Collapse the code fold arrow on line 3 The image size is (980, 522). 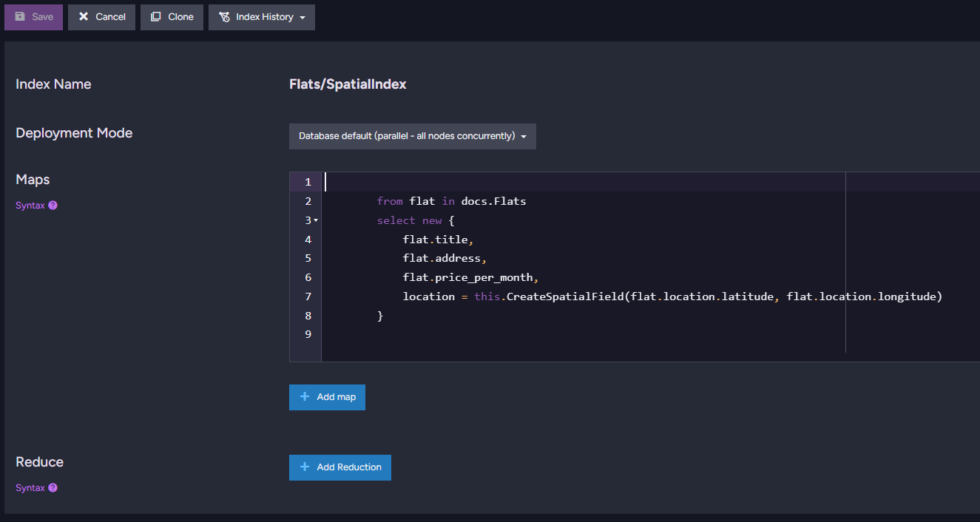click(316, 220)
